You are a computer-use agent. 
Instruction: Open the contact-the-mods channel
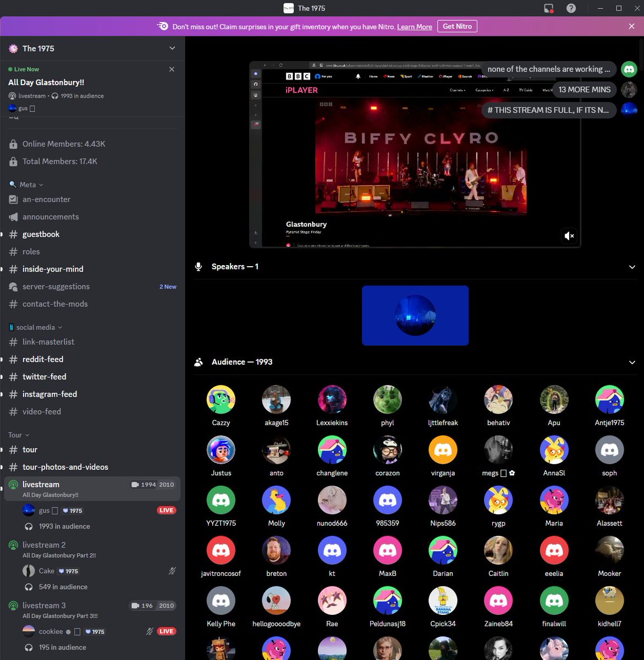pos(92,304)
